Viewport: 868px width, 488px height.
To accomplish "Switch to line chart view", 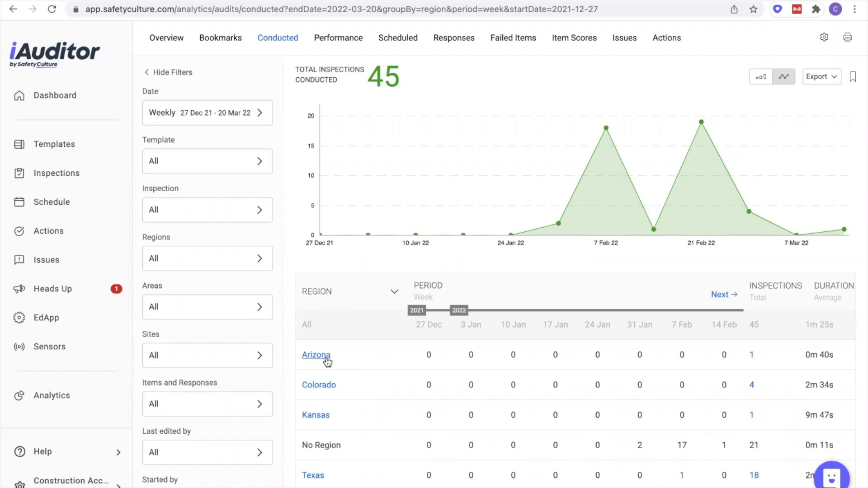I will 784,77.
